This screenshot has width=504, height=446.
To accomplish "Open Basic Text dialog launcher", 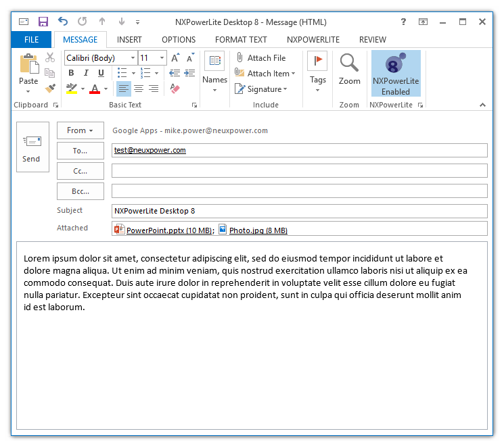I will (194, 105).
